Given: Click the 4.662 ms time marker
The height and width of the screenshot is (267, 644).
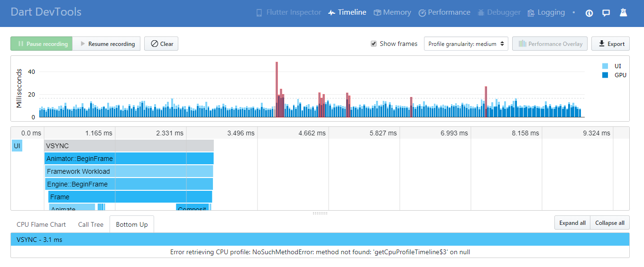Looking at the screenshot, I should click(x=312, y=133).
